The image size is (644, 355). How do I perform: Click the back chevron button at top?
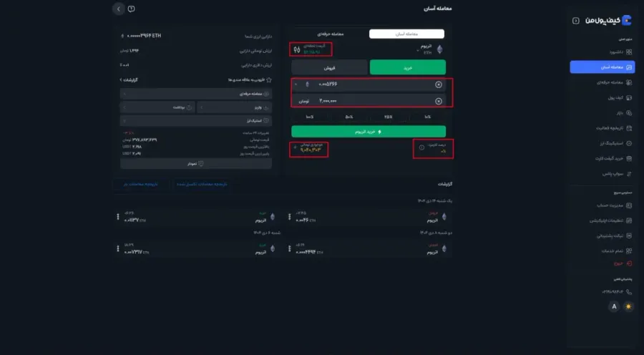point(119,9)
